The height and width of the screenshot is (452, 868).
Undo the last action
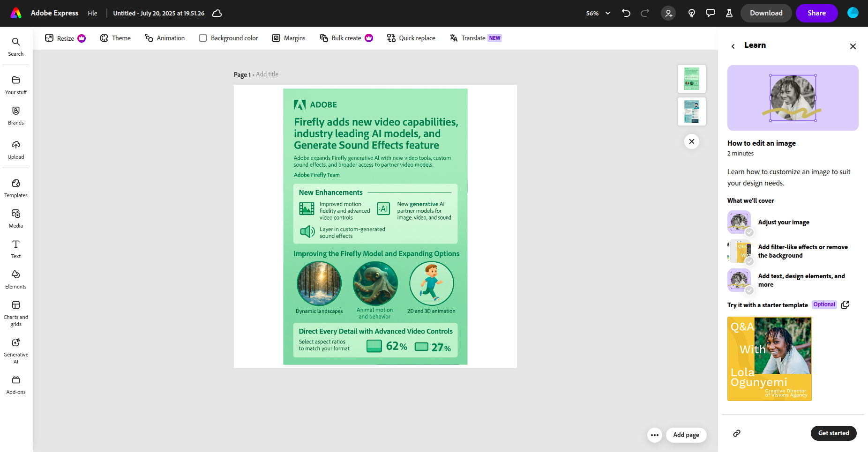coord(626,13)
